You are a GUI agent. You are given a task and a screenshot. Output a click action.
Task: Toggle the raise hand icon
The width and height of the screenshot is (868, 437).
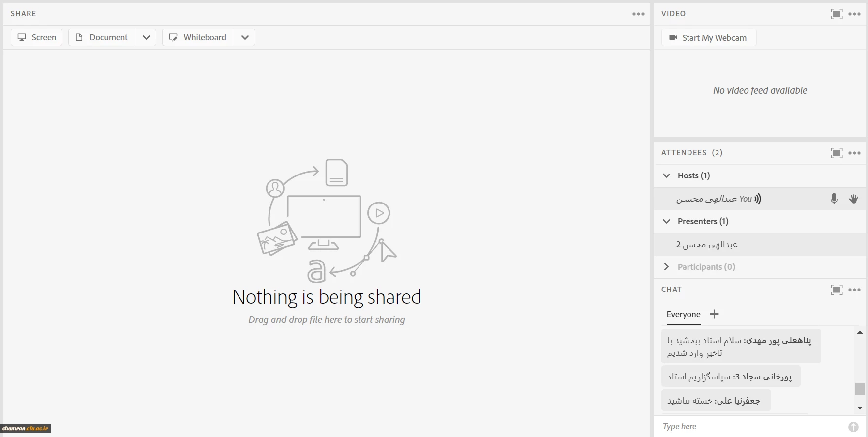[x=853, y=199]
